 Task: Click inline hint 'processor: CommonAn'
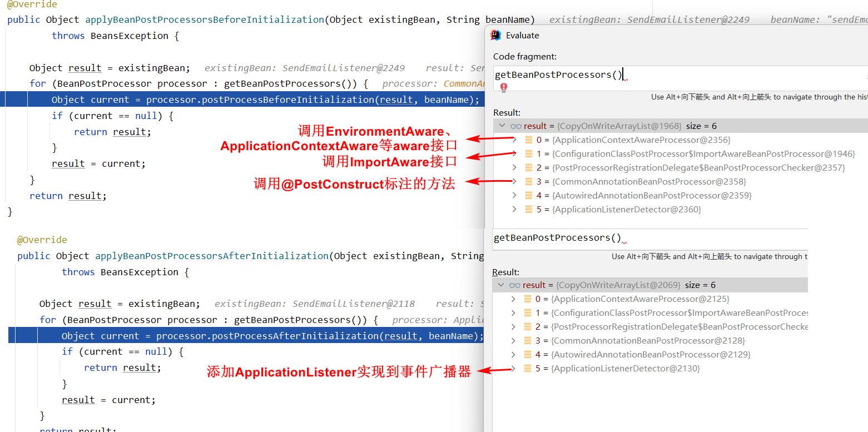pos(433,83)
